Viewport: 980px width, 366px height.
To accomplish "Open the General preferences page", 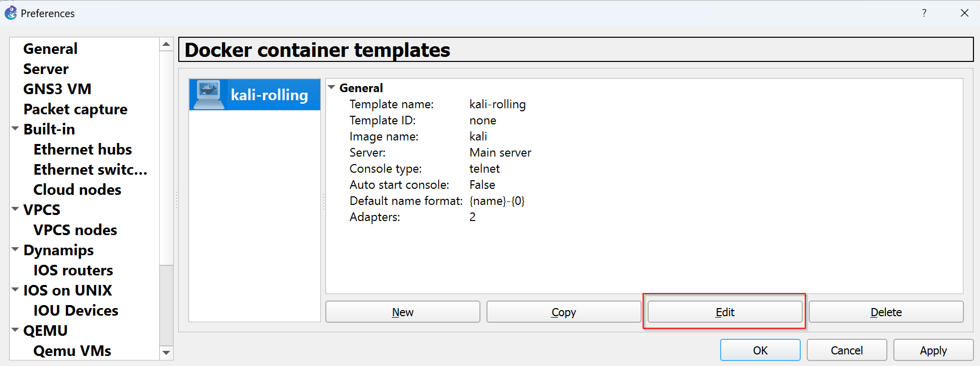I will [50, 49].
